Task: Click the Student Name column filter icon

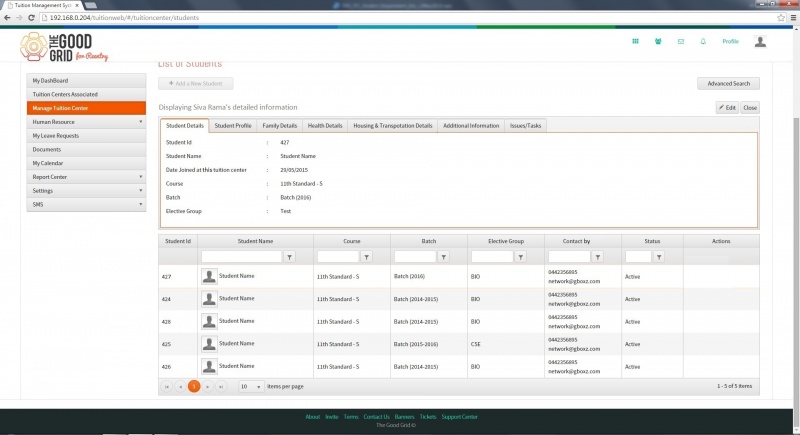Action: [289, 257]
